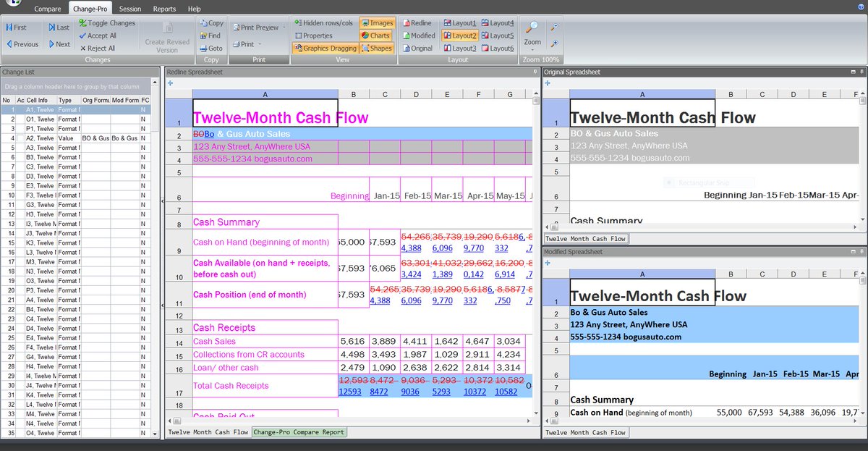This screenshot has width=868, height=451.
Task: Select column B header in Redline sheet
Action: click(x=353, y=94)
